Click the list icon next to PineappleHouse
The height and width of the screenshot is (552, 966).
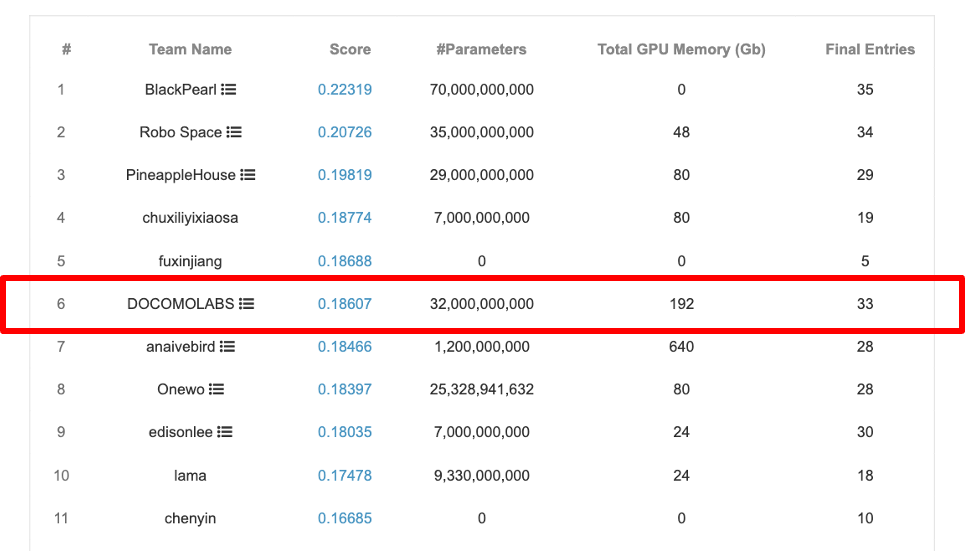point(248,175)
